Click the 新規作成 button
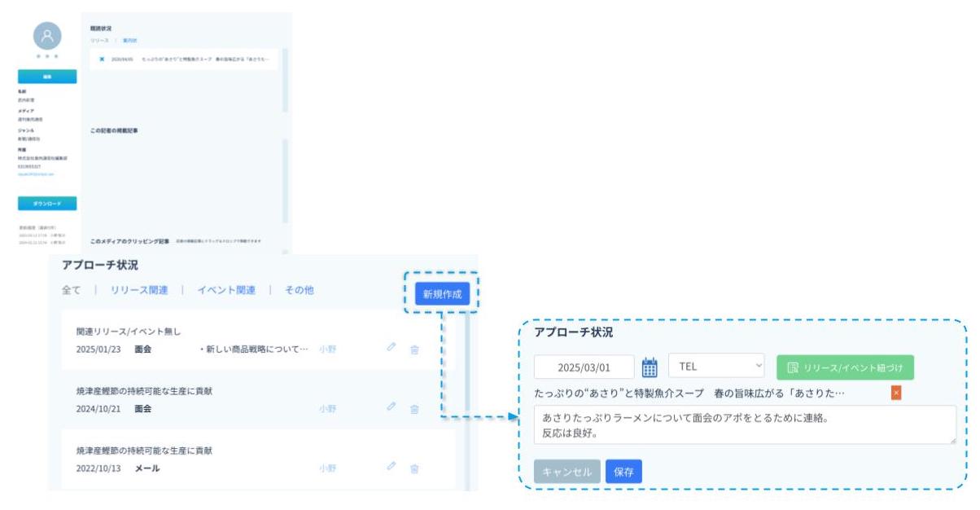Screen dimensions: 980x510 pos(442,294)
